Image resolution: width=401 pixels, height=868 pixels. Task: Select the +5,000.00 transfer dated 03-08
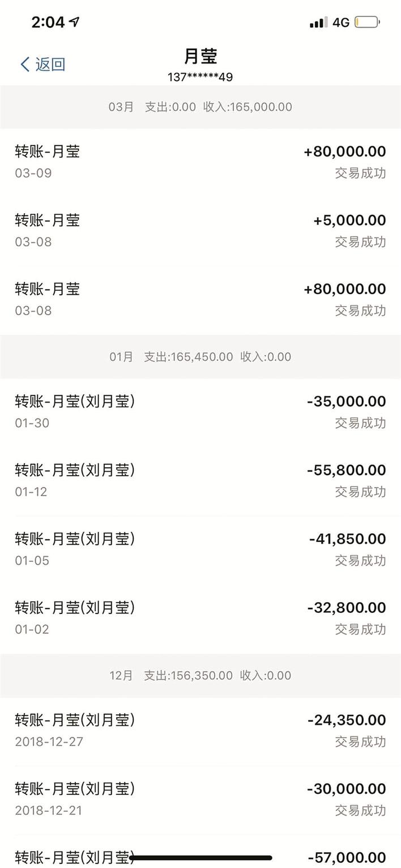[200, 230]
